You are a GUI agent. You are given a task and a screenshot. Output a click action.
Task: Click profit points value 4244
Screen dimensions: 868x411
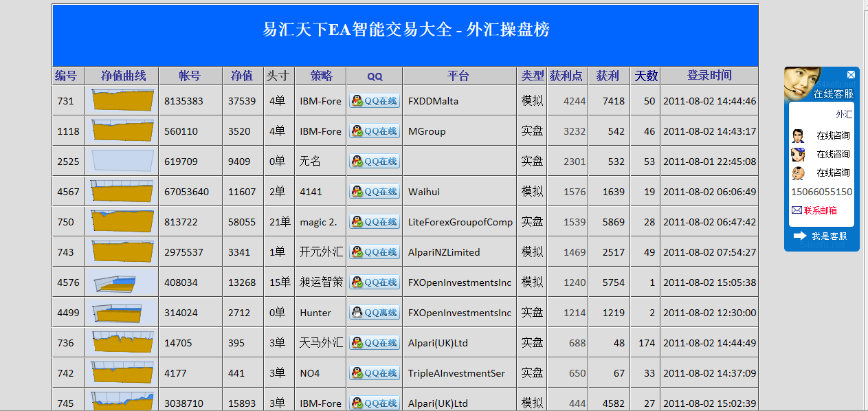(x=575, y=101)
